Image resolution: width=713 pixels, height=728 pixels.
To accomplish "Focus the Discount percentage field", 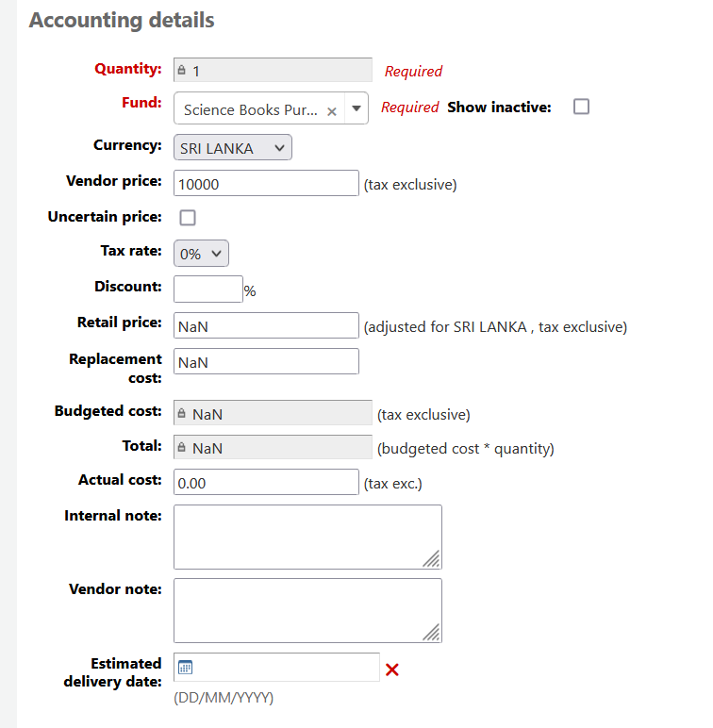I will 208,290.
